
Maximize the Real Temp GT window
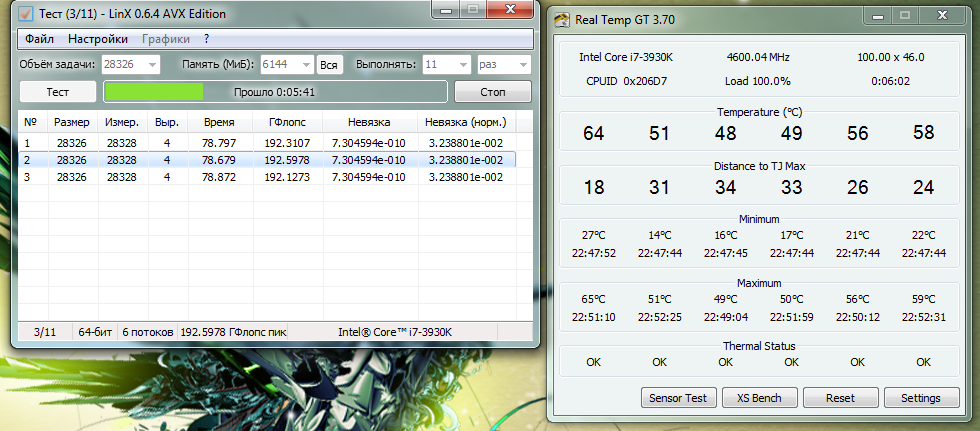[906, 17]
